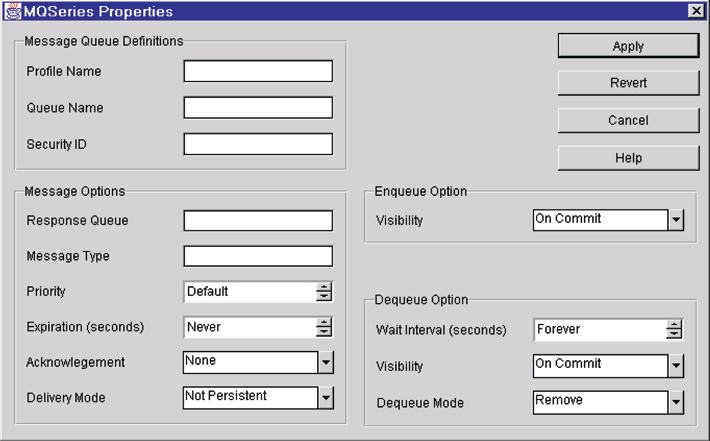Click into the Queue Name field
The image size is (710, 441).
(x=258, y=107)
